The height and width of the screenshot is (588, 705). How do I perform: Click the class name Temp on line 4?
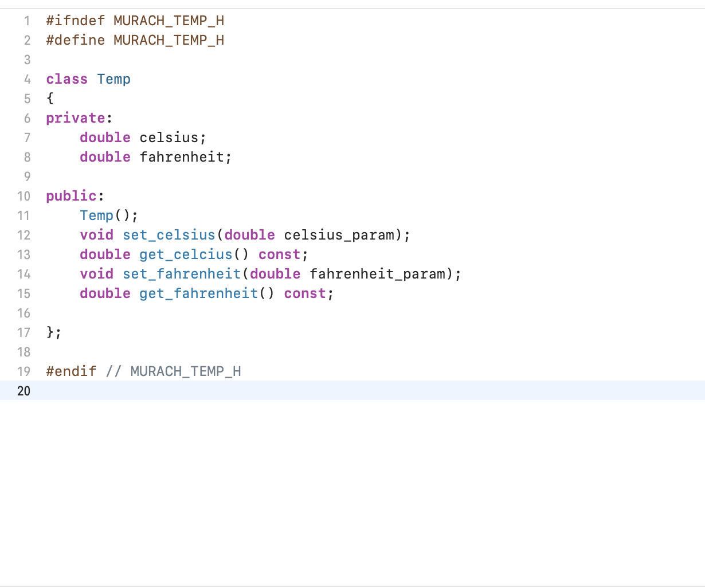click(x=113, y=79)
